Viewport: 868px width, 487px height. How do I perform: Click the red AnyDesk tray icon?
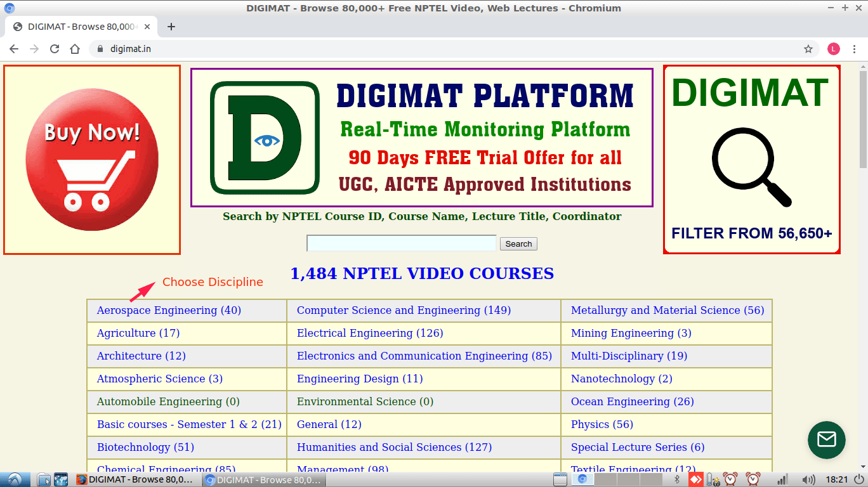click(696, 479)
